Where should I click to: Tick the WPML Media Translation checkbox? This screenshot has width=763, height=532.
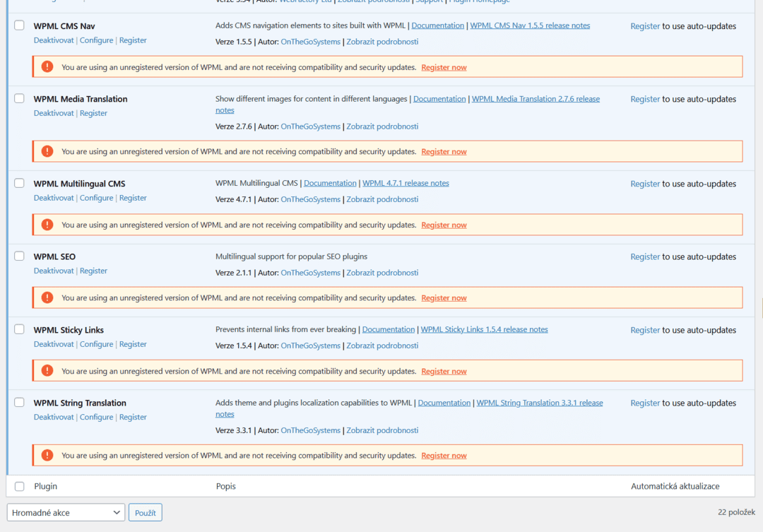[x=19, y=98]
